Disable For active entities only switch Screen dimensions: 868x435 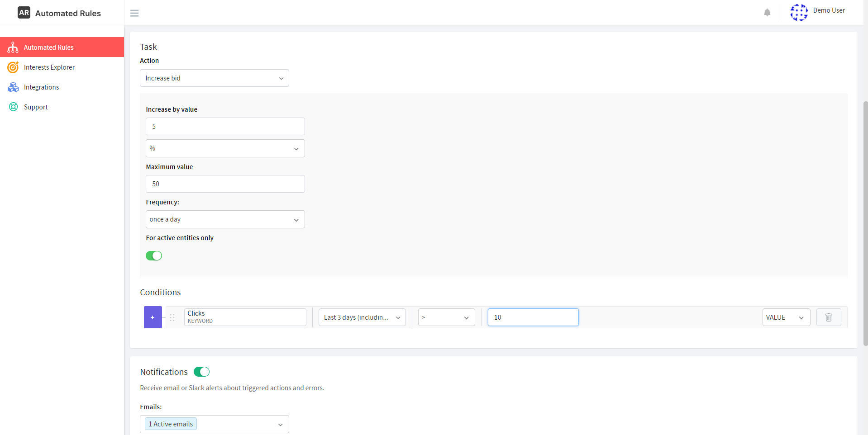coord(154,256)
